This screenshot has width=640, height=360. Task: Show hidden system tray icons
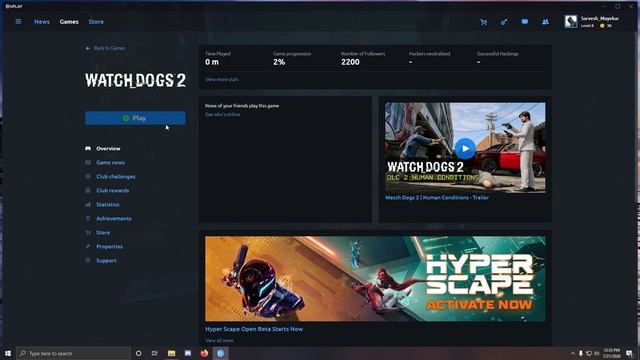click(x=572, y=353)
